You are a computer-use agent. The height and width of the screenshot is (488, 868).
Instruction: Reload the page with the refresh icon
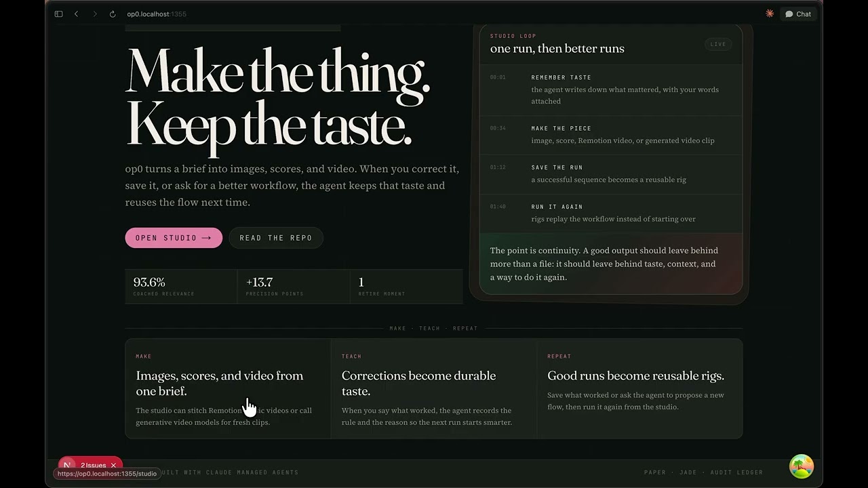[113, 14]
